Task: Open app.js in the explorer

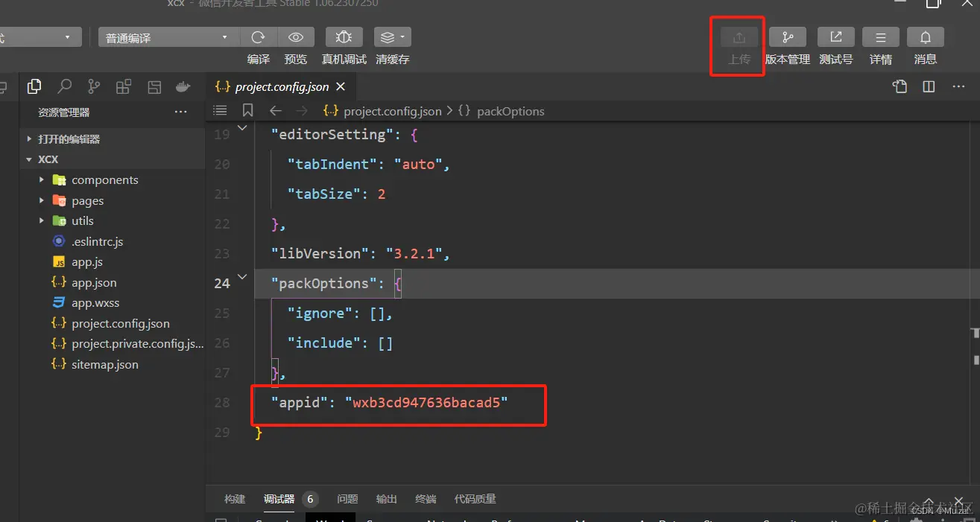Action: pos(112,262)
